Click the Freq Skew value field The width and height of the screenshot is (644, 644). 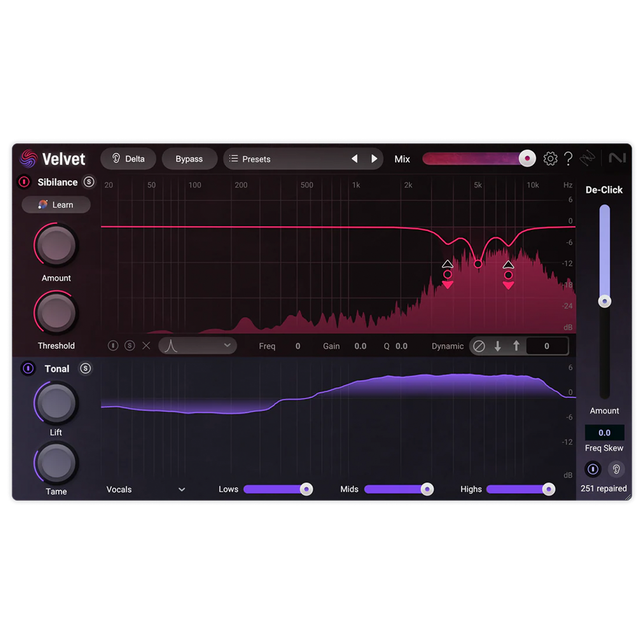[x=604, y=432]
